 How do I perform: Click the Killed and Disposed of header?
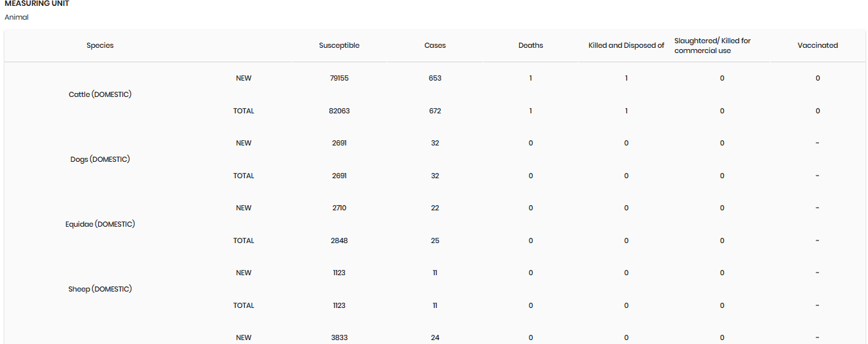click(x=626, y=45)
